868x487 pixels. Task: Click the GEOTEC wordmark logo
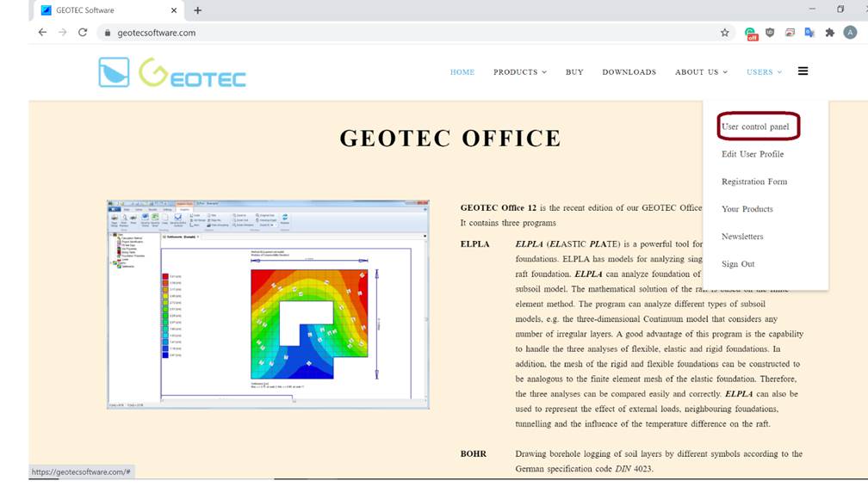[x=192, y=72]
